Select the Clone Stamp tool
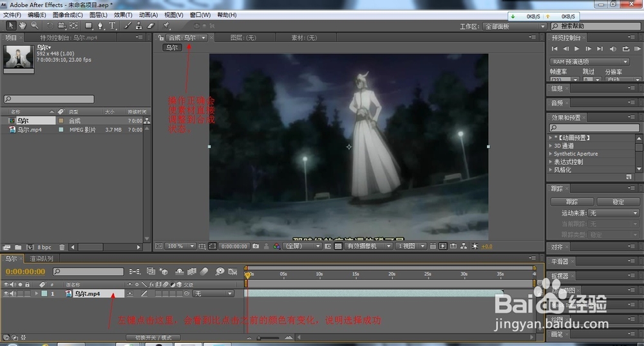This screenshot has width=644, height=346. coord(139,26)
